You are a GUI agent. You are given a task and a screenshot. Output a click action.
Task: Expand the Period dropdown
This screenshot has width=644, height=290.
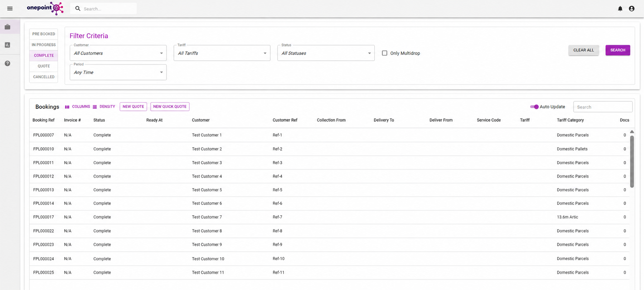coord(118,72)
